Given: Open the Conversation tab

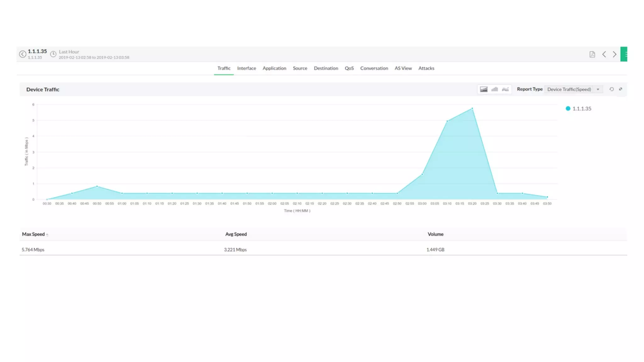Looking at the screenshot, I should click(374, 68).
